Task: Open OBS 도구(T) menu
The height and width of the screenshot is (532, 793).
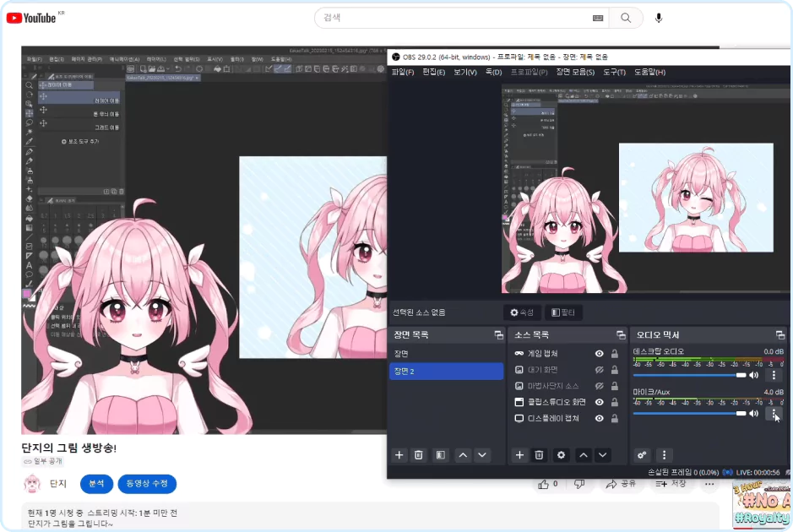Action: [615, 73]
